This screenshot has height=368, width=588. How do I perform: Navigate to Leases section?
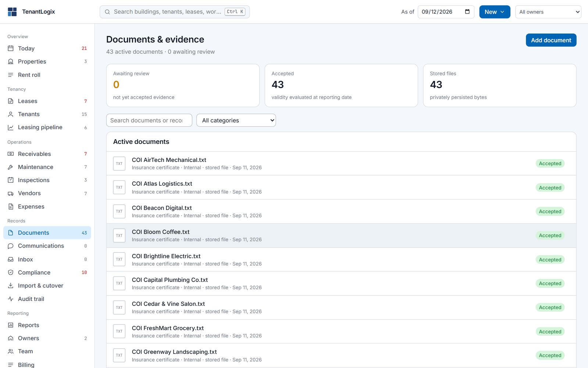[47, 101]
